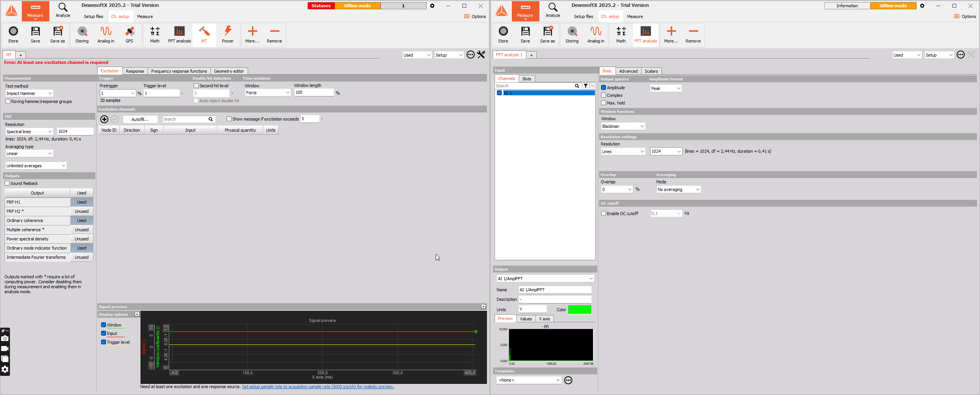Open Amplitude format Peak dropdown
This screenshot has height=395, width=980.
666,88
